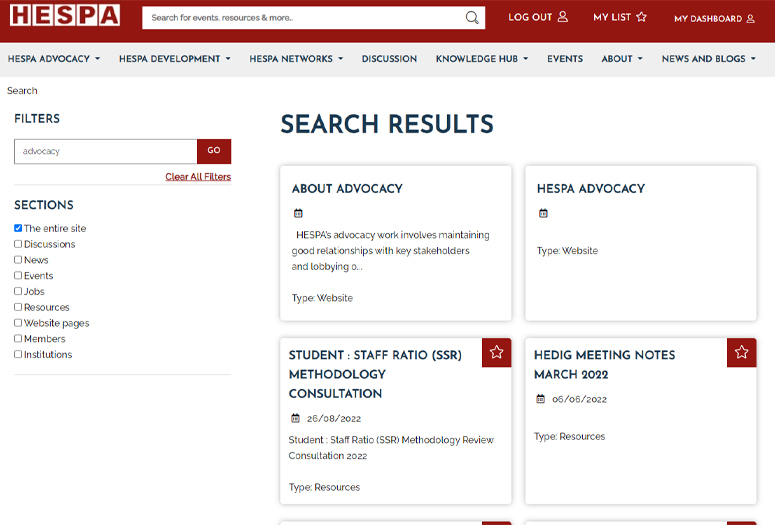Viewport: 775px width, 525px height.
Task: Open Student : Staff Ratio consultation title
Action: (375, 374)
